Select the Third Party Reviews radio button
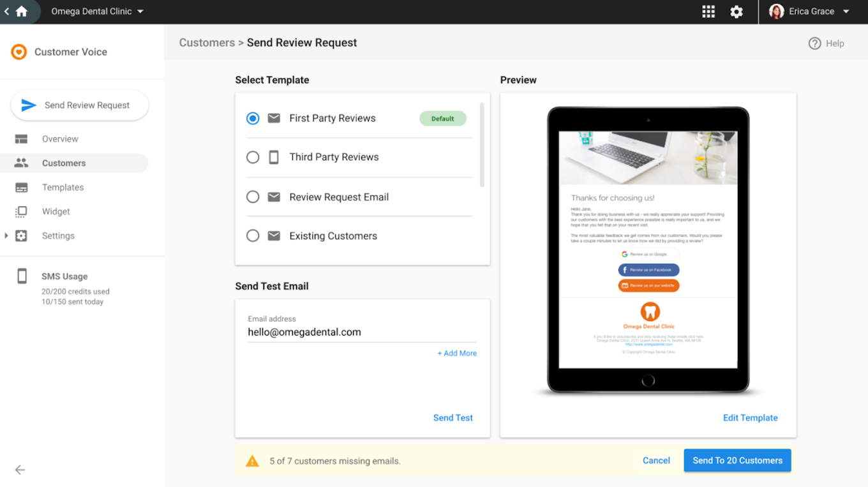Viewport: 868px width, 487px height. [253, 157]
